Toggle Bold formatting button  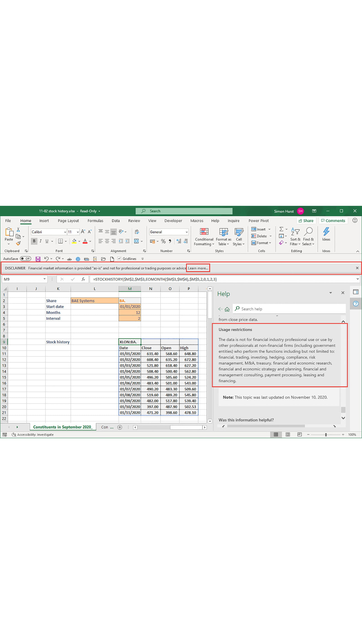[34, 241]
